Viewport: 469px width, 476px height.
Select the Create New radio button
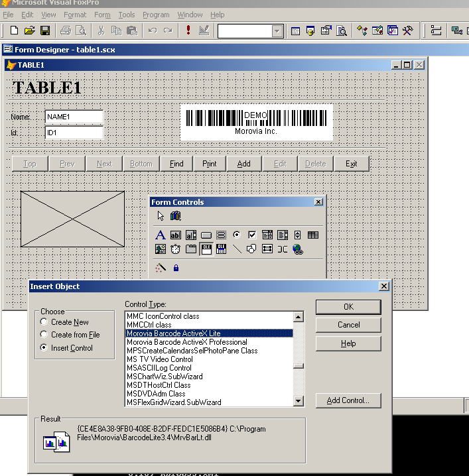[x=44, y=322]
